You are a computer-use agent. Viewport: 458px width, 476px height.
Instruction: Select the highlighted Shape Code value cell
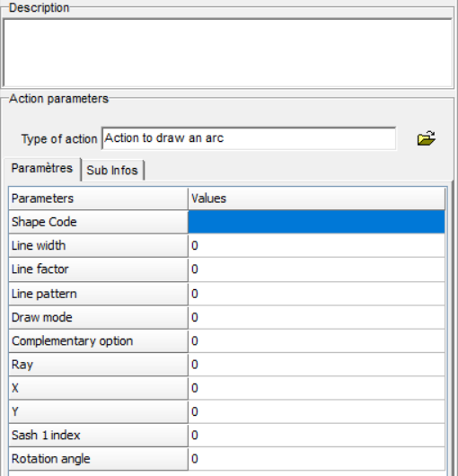[317, 222]
